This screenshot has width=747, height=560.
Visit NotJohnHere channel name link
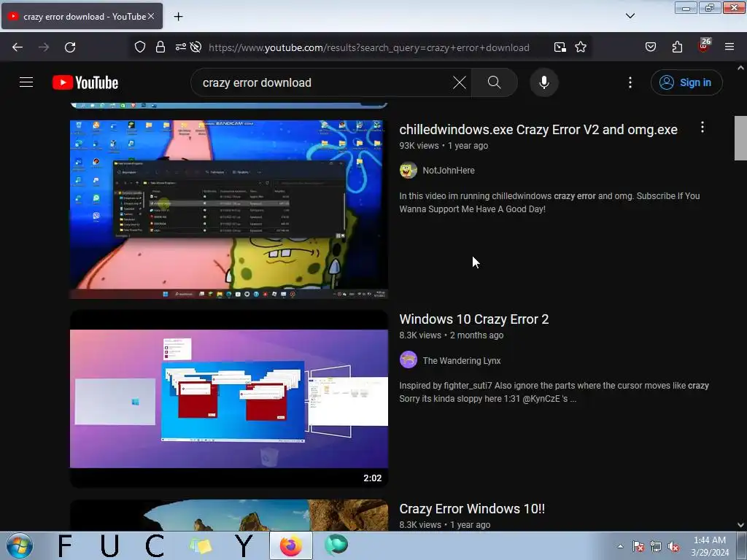pos(449,171)
